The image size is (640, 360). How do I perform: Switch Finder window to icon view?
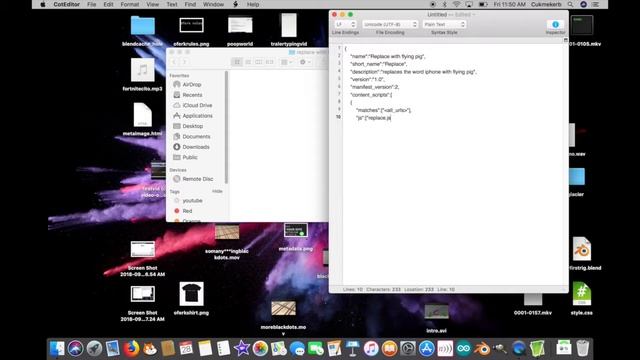tap(237, 62)
